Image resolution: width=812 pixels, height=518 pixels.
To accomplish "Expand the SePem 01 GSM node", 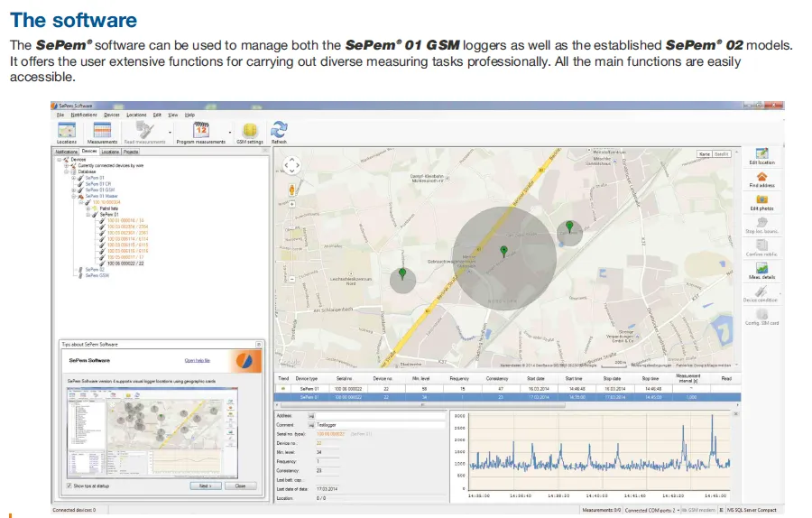I will point(74,190).
